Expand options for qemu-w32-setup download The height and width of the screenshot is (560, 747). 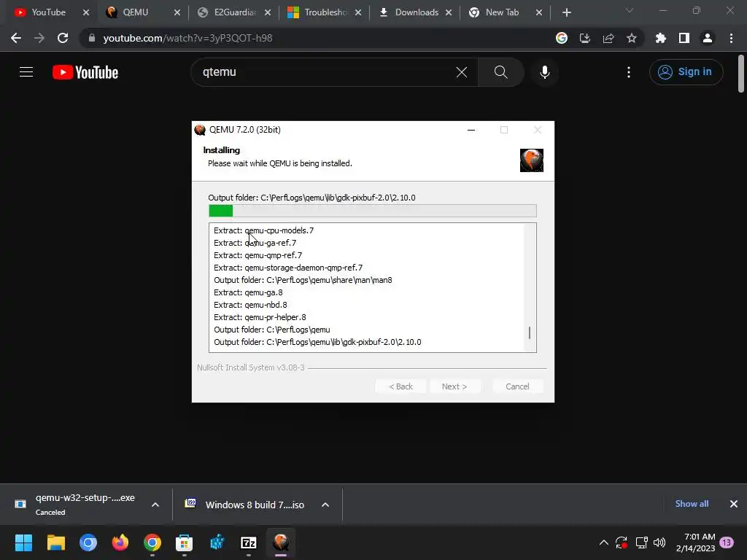coord(155,505)
